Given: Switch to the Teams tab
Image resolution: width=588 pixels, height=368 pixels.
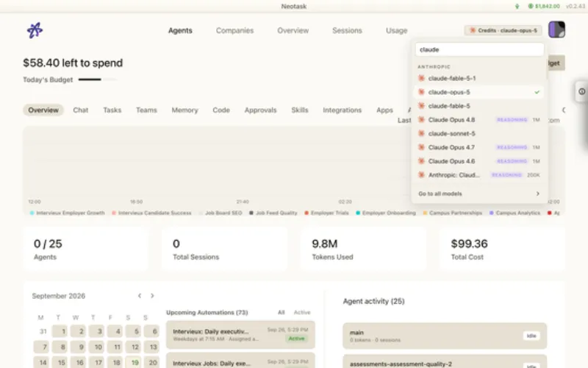Looking at the screenshot, I should point(146,110).
